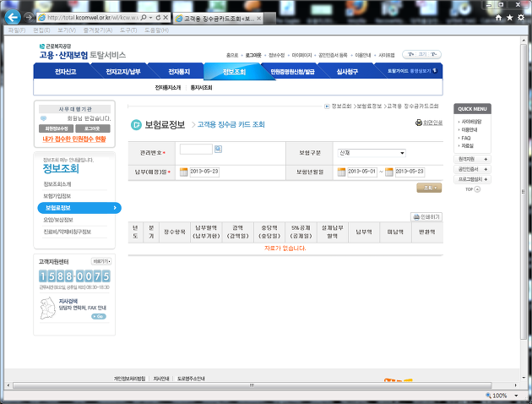This screenshot has width=532, height=404.
Task: Click the 납부(예정)일 date field
Action: pos(204,172)
